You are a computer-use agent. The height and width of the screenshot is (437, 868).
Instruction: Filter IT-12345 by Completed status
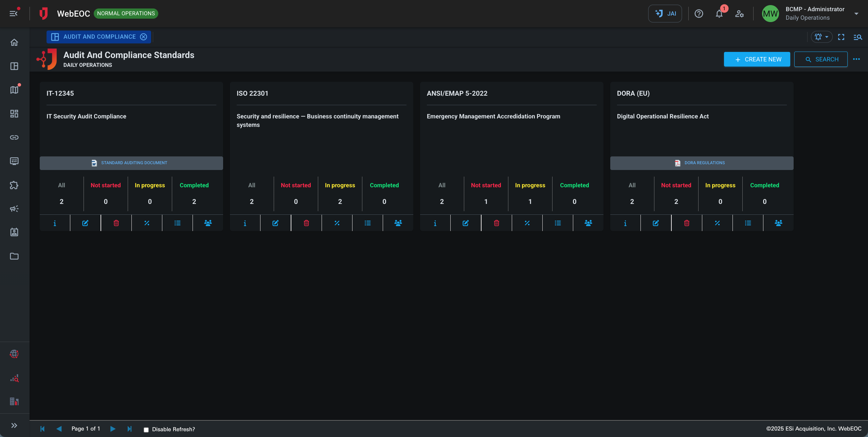(x=194, y=193)
